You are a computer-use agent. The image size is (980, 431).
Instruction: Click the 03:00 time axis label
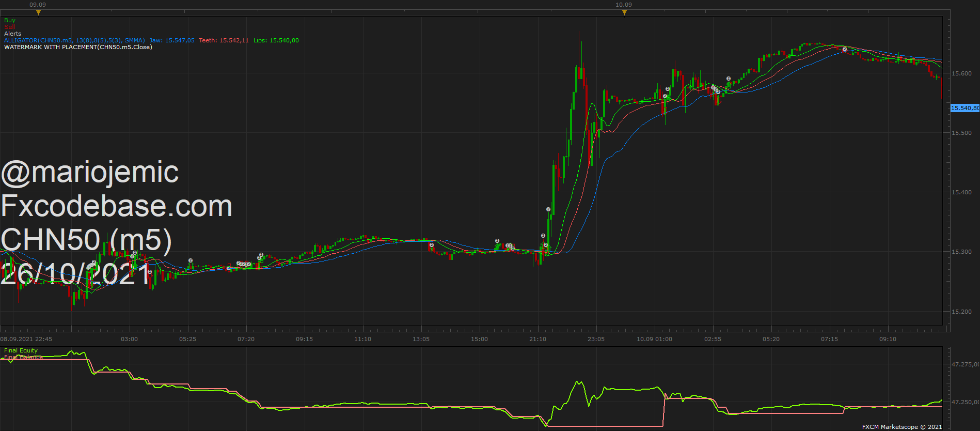click(x=130, y=339)
